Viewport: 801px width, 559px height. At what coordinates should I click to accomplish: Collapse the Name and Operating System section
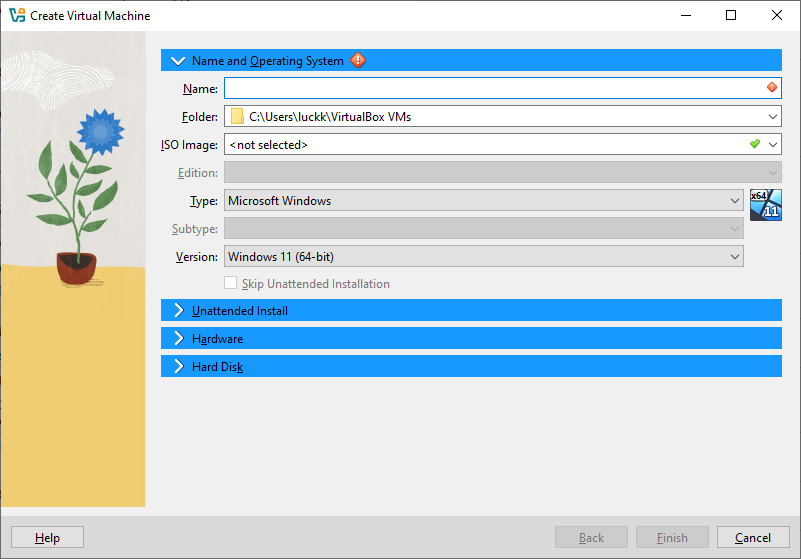(x=179, y=61)
